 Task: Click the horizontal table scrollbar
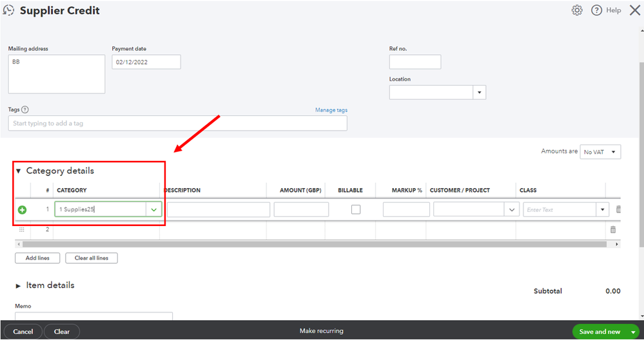pyautogui.click(x=315, y=244)
